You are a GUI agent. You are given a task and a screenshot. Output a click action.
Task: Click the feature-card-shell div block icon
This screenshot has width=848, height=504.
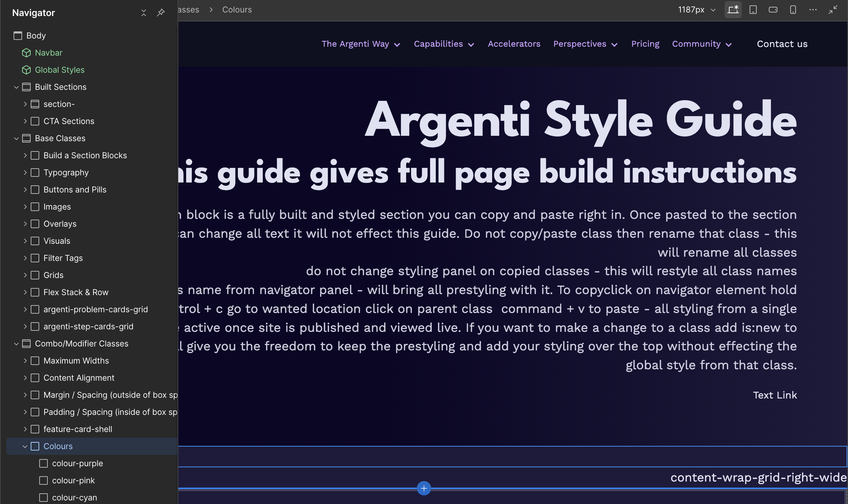tap(35, 429)
